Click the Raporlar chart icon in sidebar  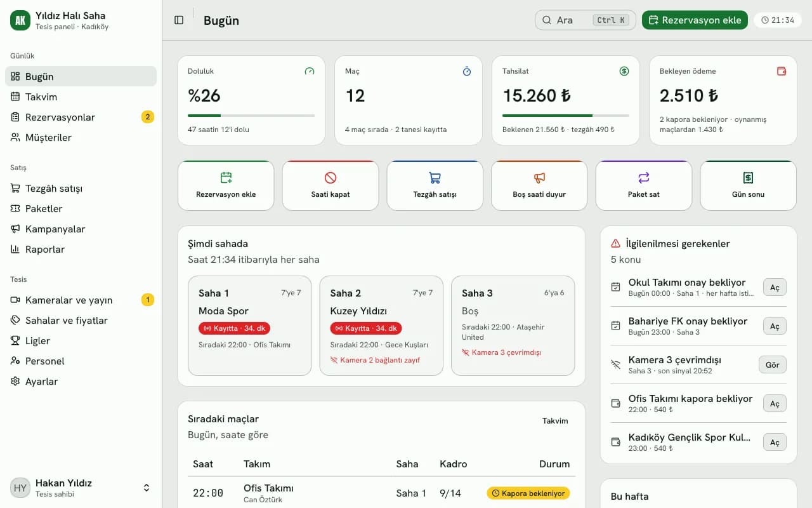[15, 249]
